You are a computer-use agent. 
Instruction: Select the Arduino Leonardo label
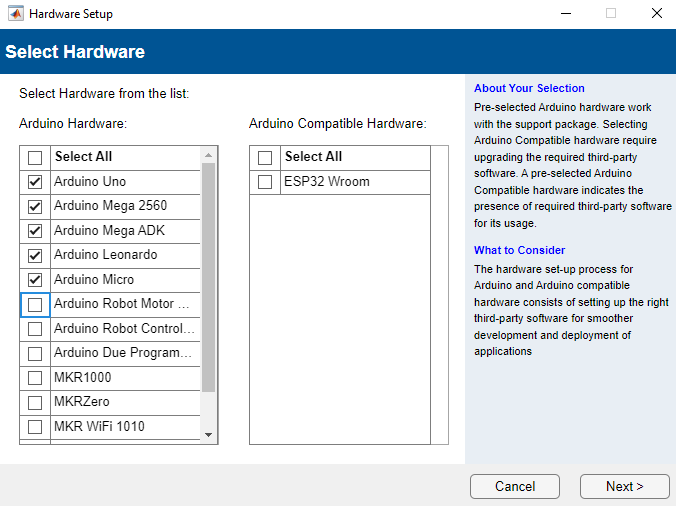coord(106,255)
